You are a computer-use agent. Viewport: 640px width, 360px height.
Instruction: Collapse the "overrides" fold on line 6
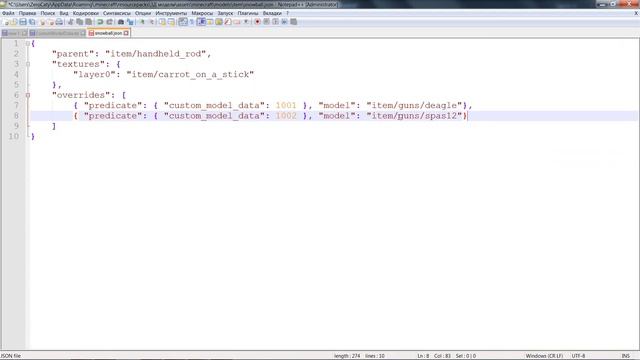[x=28, y=95]
